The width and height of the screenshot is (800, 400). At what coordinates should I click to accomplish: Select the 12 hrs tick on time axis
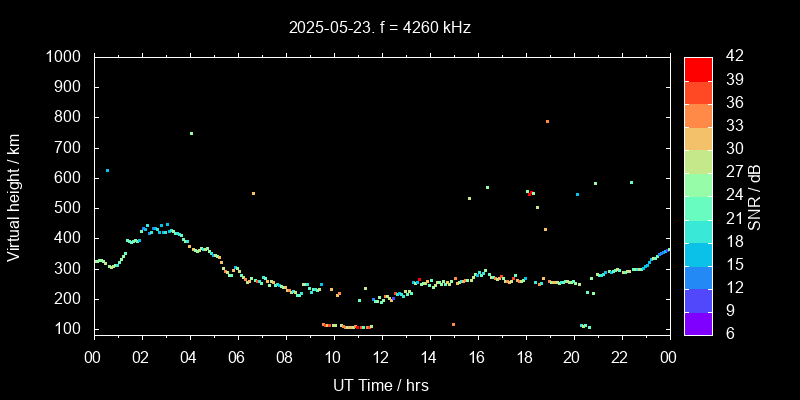pos(381,357)
